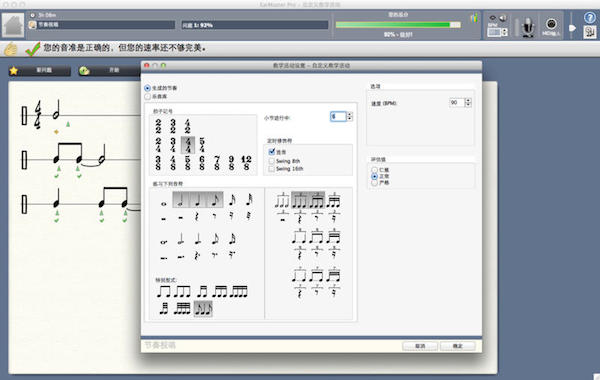Focus the BPM field showing 90
Screen dimensions: 600x380
(x=457, y=103)
